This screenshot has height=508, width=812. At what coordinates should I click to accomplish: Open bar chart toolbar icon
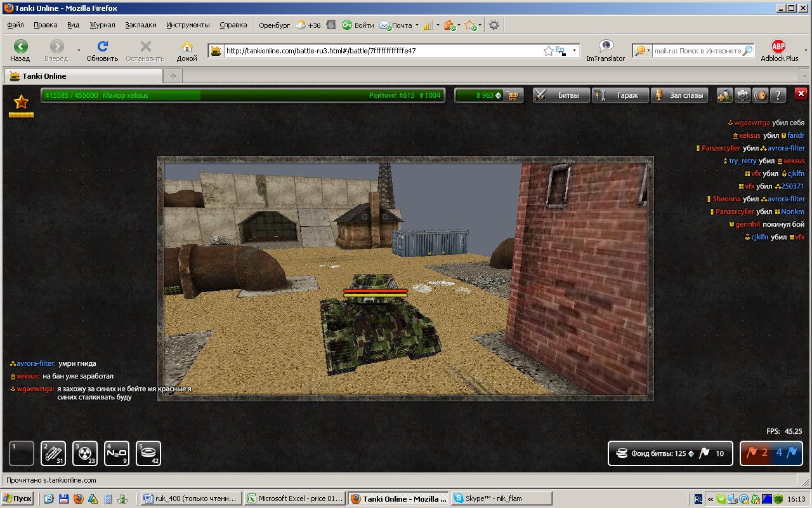pos(428,25)
